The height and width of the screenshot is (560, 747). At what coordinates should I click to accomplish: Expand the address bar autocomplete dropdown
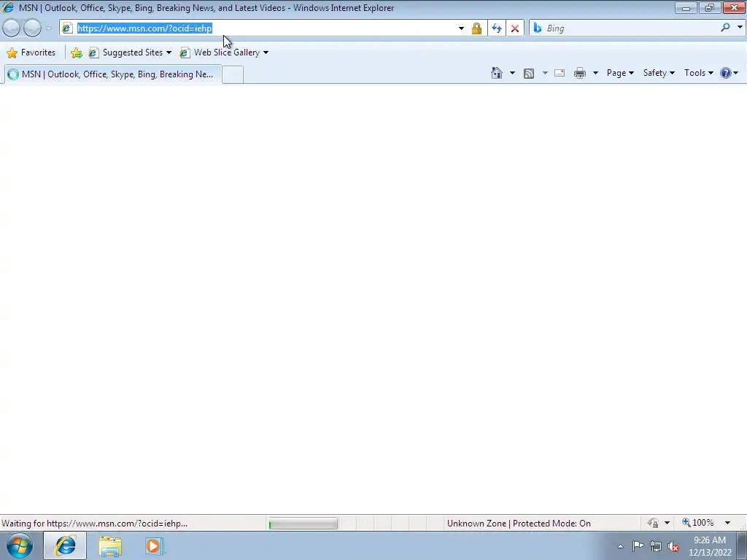pos(461,28)
